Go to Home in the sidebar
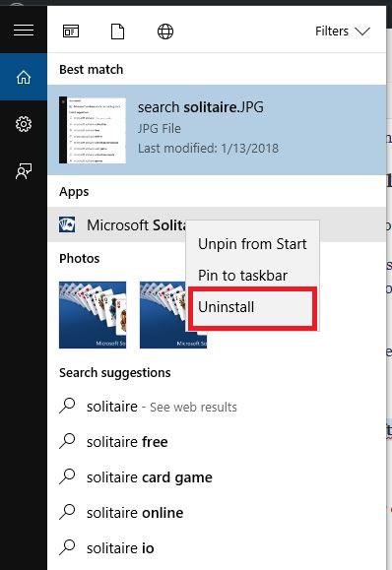Screen dimensions: 392x570 (x=24, y=77)
